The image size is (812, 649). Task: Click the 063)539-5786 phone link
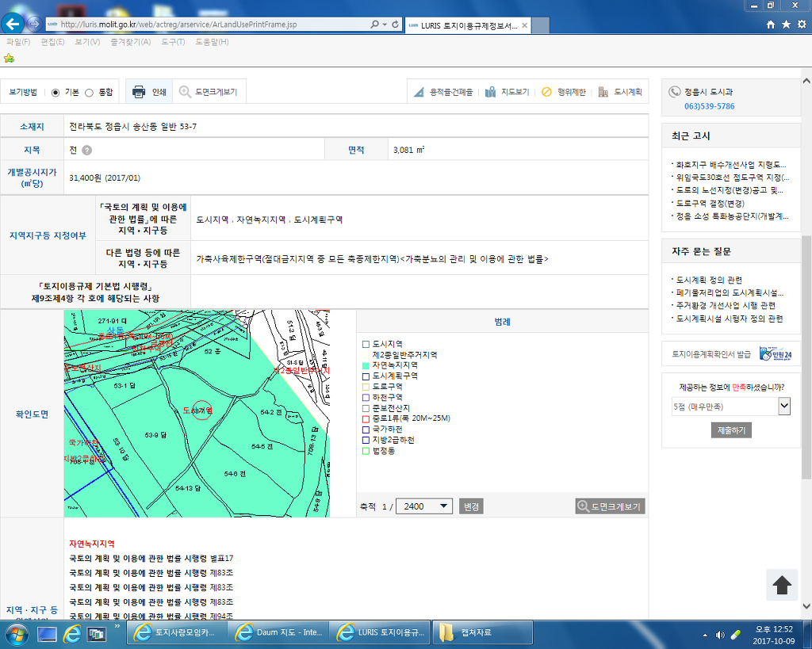(x=710, y=106)
